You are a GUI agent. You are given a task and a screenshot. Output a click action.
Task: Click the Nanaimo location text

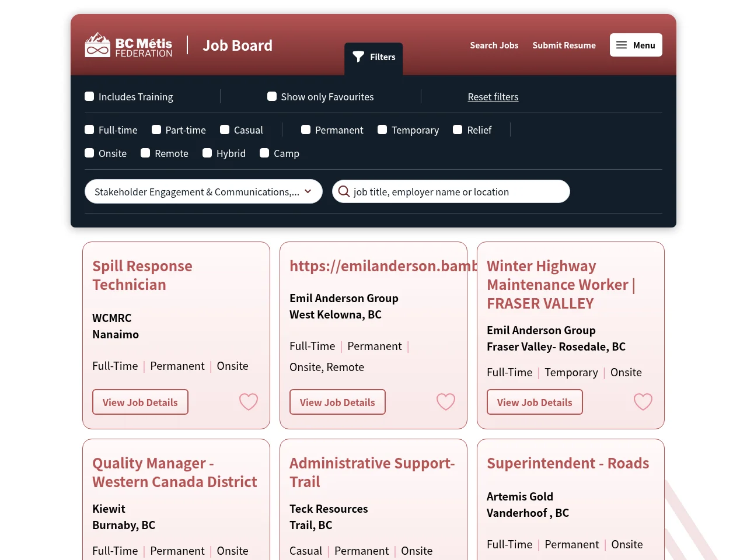[116, 334]
